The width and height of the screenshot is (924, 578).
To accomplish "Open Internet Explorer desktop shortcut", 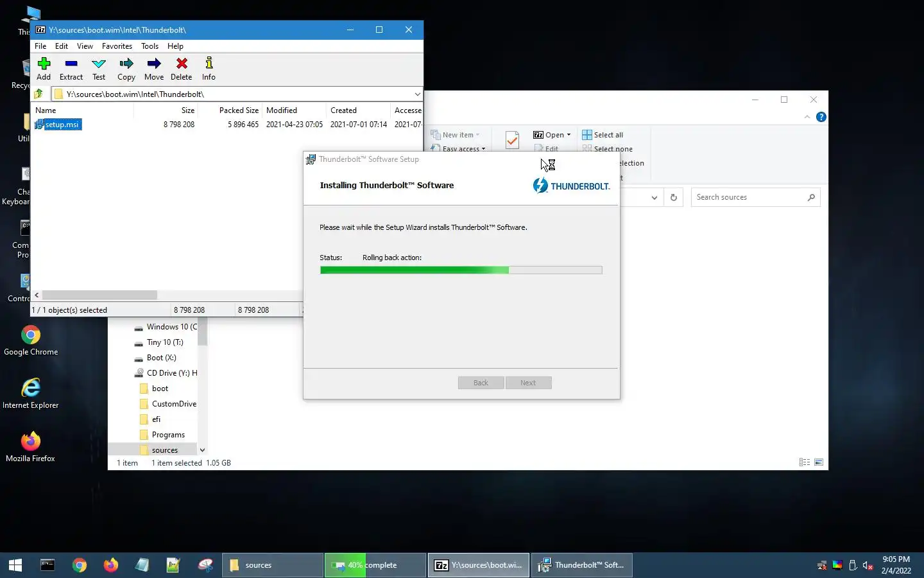I will click(x=31, y=394).
